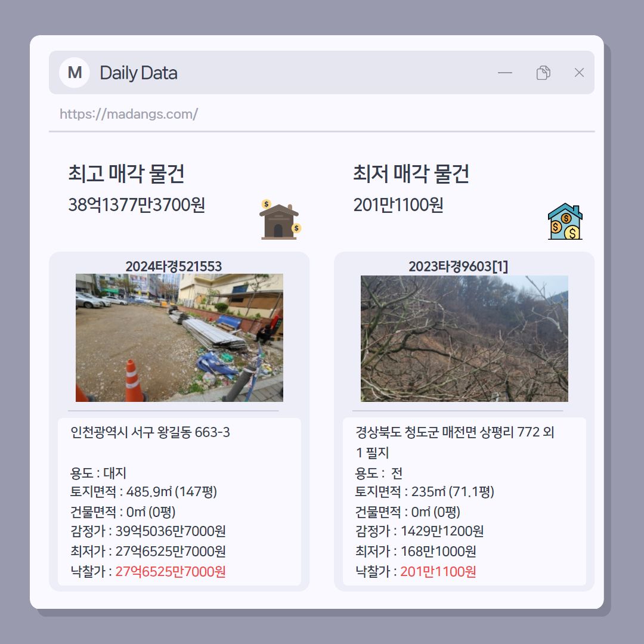Click the 용도 : 전 line
The height and width of the screenshot is (644, 644).
click(378, 473)
